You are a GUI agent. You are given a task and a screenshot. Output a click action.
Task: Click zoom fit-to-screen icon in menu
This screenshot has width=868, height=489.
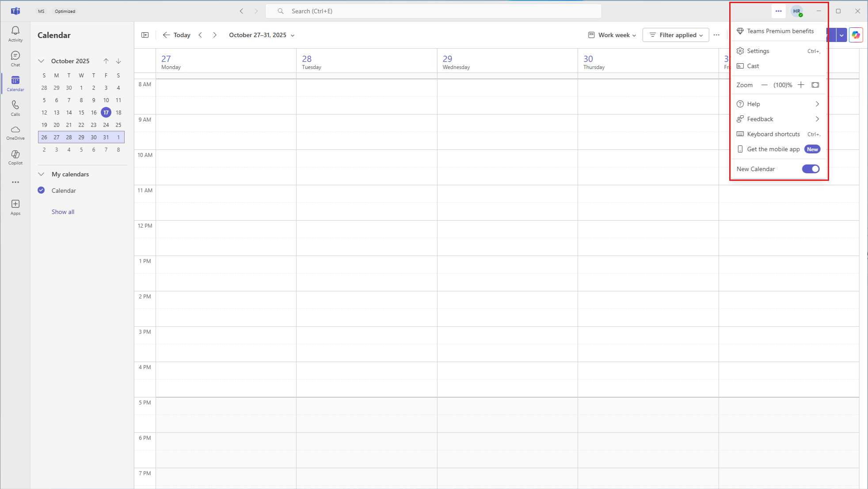pyautogui.click(x=815, y=85)
